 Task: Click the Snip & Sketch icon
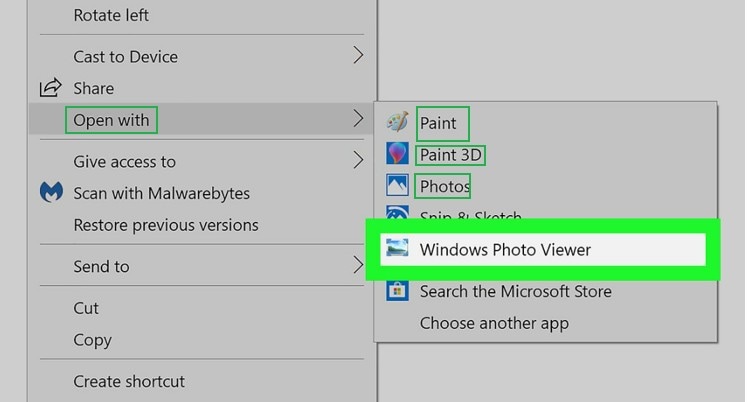(397, 213)
